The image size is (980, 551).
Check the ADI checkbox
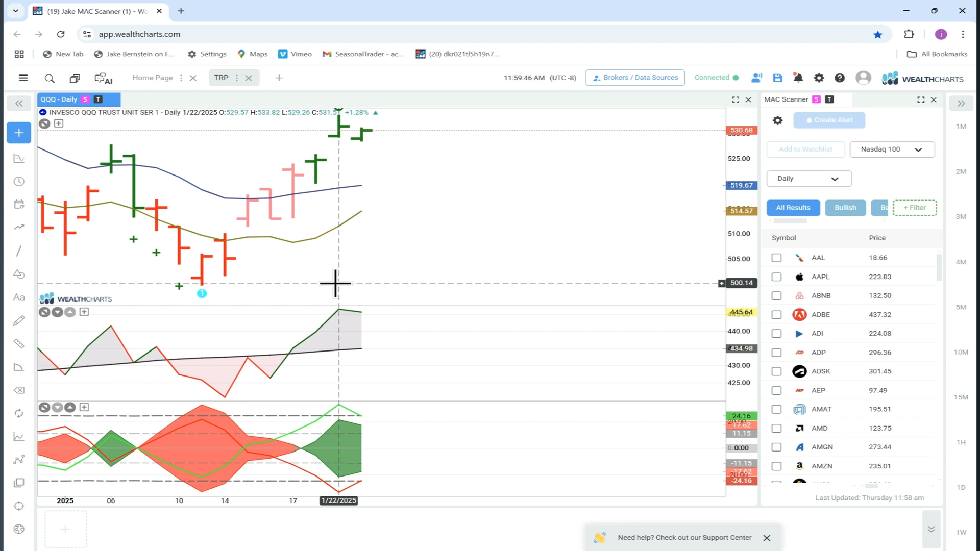pos(776,334)
